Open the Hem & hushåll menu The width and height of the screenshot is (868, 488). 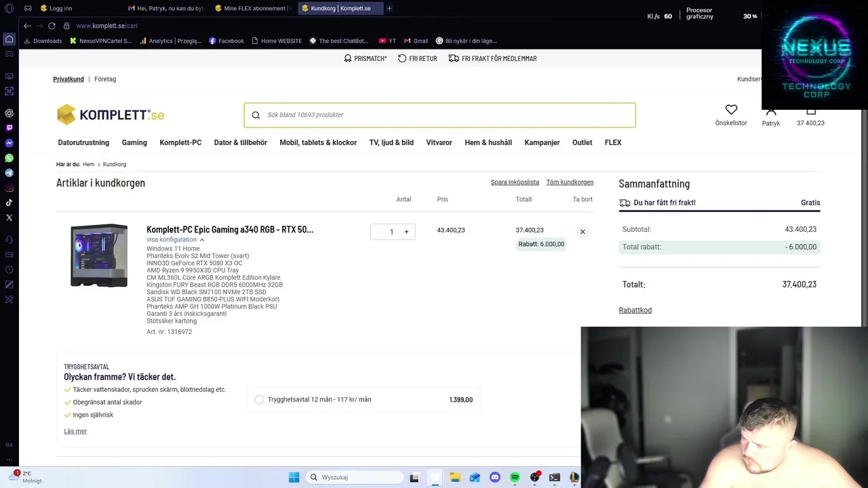[x=488, y=143]
